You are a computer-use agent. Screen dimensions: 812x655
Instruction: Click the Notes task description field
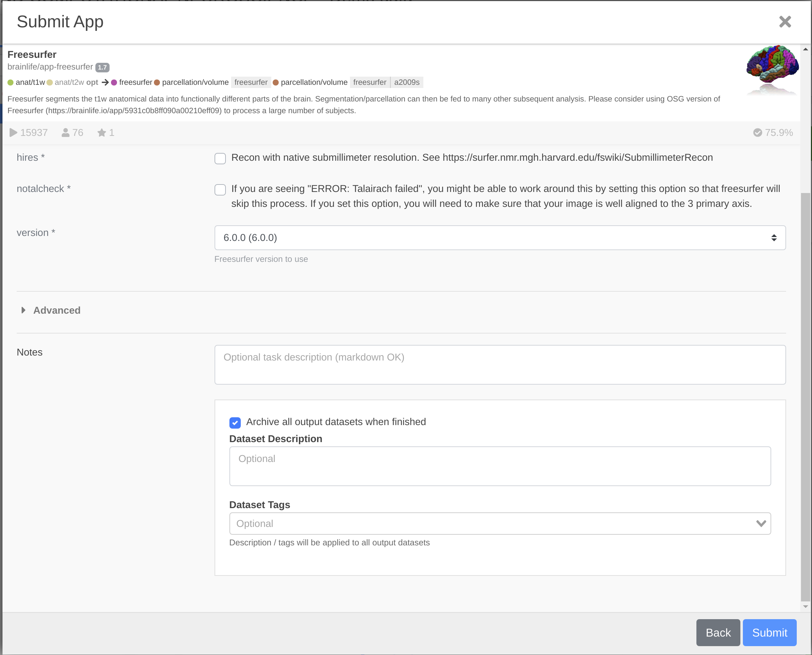(500, 364)
